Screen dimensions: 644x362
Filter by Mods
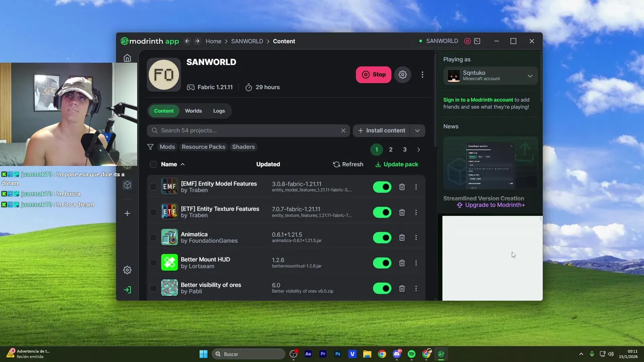point(167,147)
